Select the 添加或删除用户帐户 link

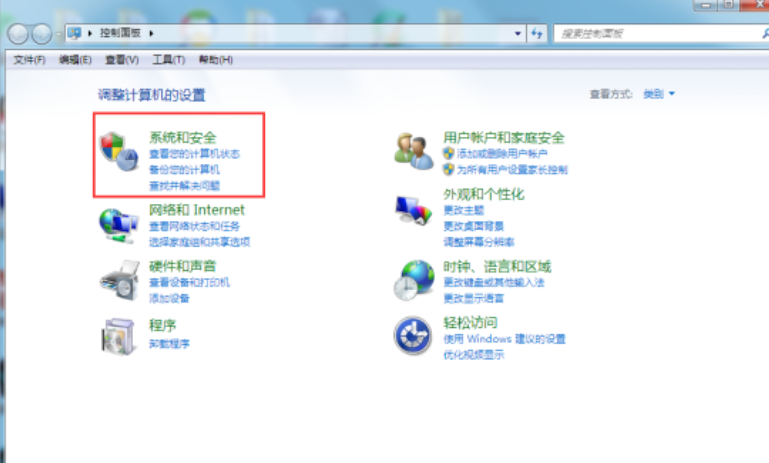pyautogui.click(x=502, y=154)
